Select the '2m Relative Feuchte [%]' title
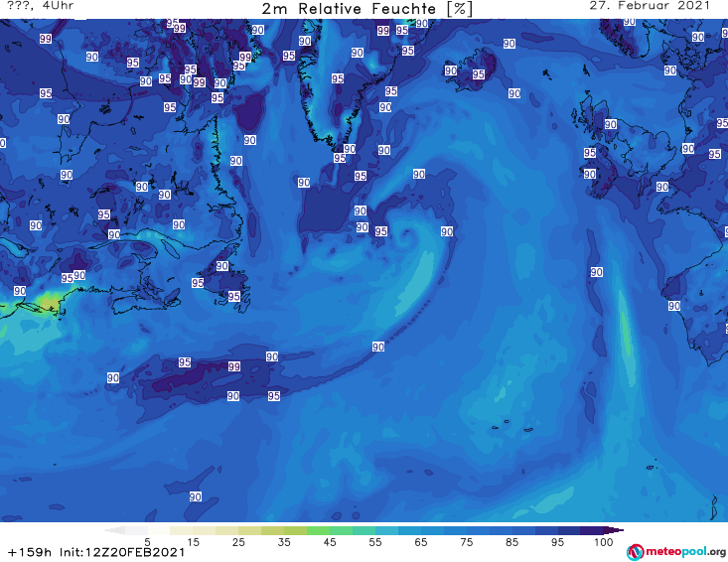 tap(366, 9)
